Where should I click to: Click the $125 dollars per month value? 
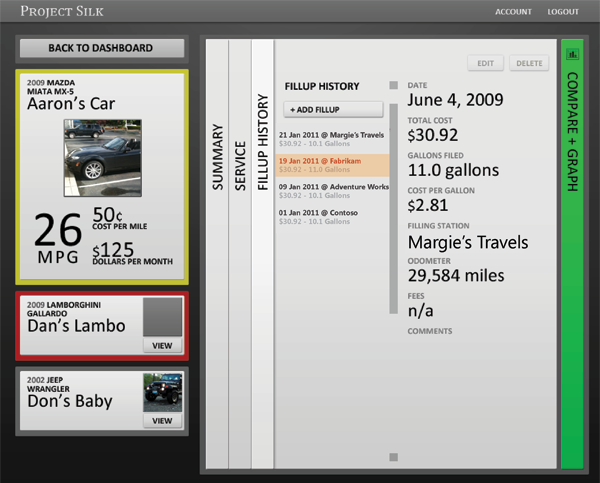[113, 250]
